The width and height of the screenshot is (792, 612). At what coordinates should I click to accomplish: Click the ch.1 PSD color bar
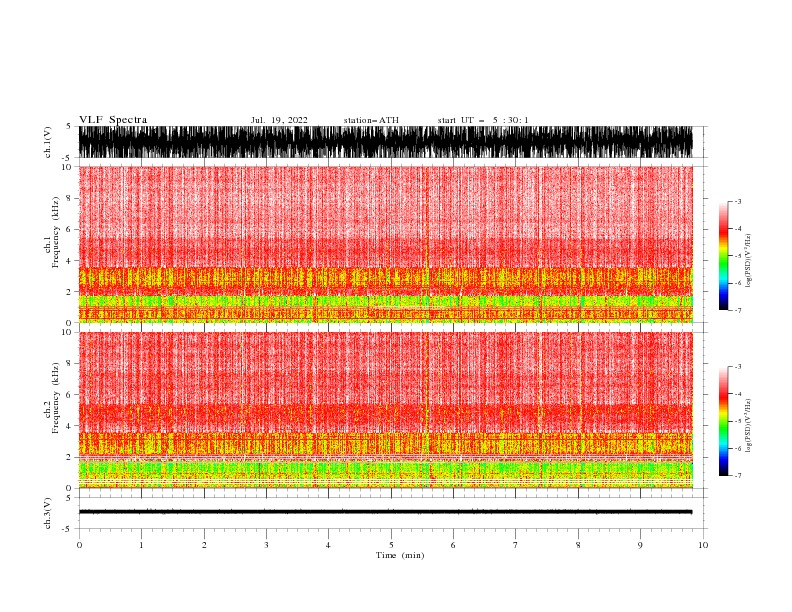pyautogui.click(x=723, y=256)
